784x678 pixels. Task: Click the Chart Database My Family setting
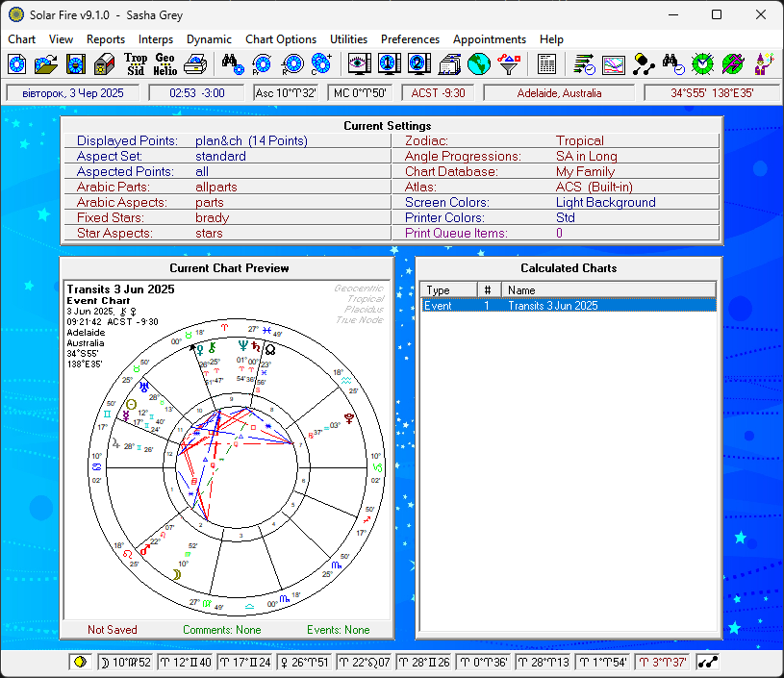click(x=555, y=171)
